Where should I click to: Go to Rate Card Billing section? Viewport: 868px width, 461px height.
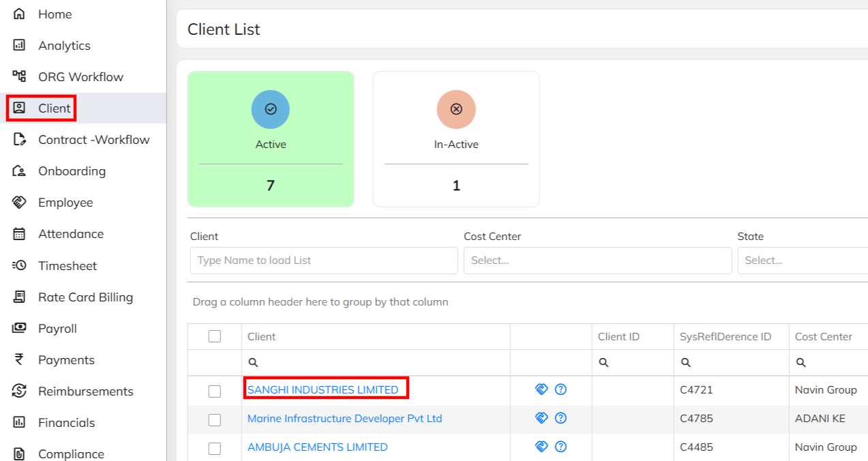coord(85,297)
